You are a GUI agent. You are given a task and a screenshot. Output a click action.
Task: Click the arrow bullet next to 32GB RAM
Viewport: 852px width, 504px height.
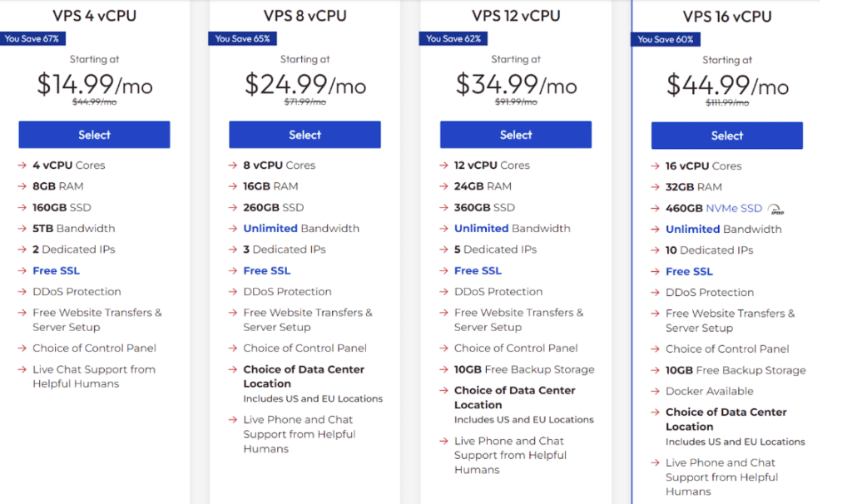(x=655, y=187)
